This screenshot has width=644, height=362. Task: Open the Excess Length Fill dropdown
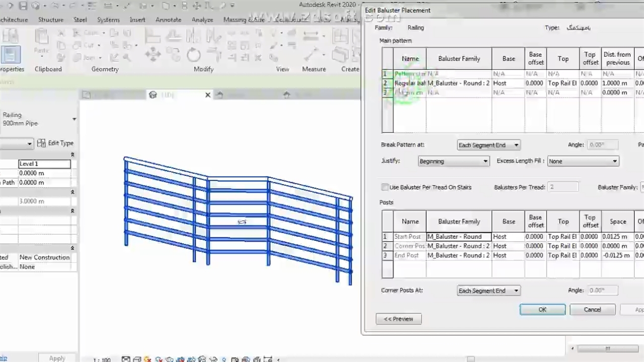click(x=583, y=161)
